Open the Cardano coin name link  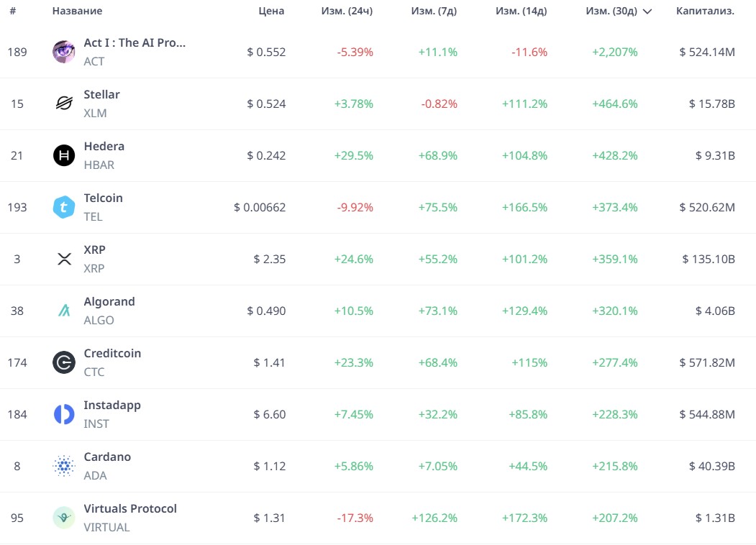(108, 457)
